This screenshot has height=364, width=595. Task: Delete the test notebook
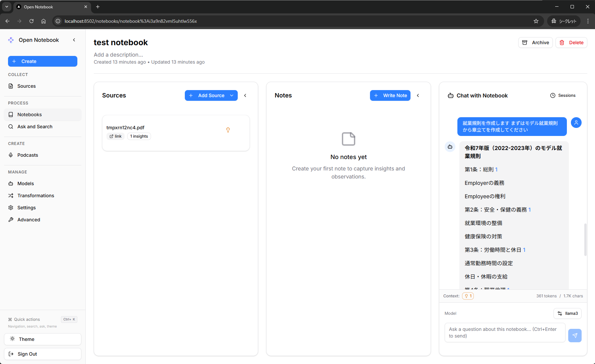[571, 43]
